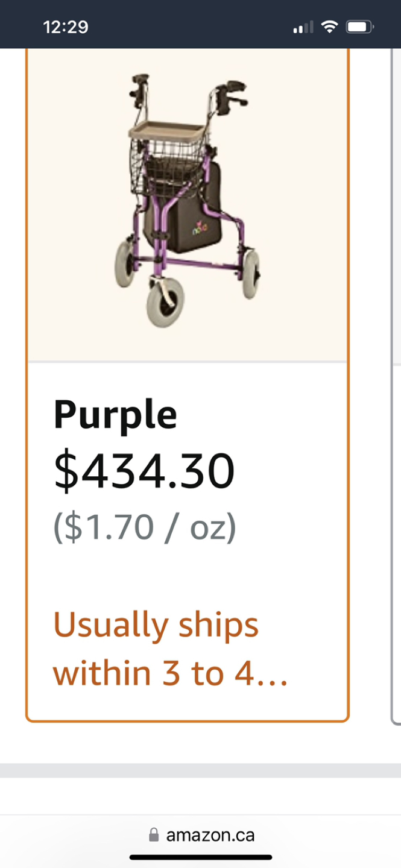401x868 pixels.
Task: Tap the cellular signal bars icon
Action: tap(303, 27)
